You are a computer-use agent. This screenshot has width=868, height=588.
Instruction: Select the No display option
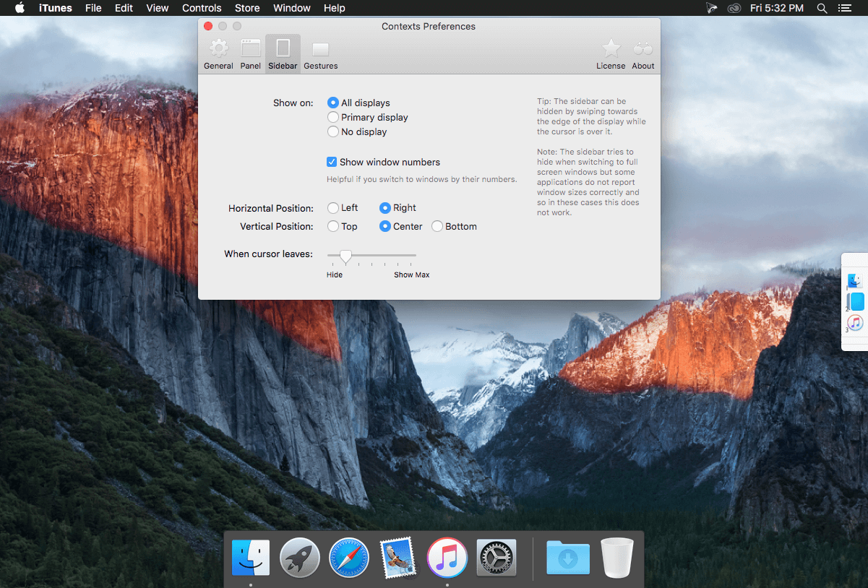pyautogui.click(x=333, y=131)
